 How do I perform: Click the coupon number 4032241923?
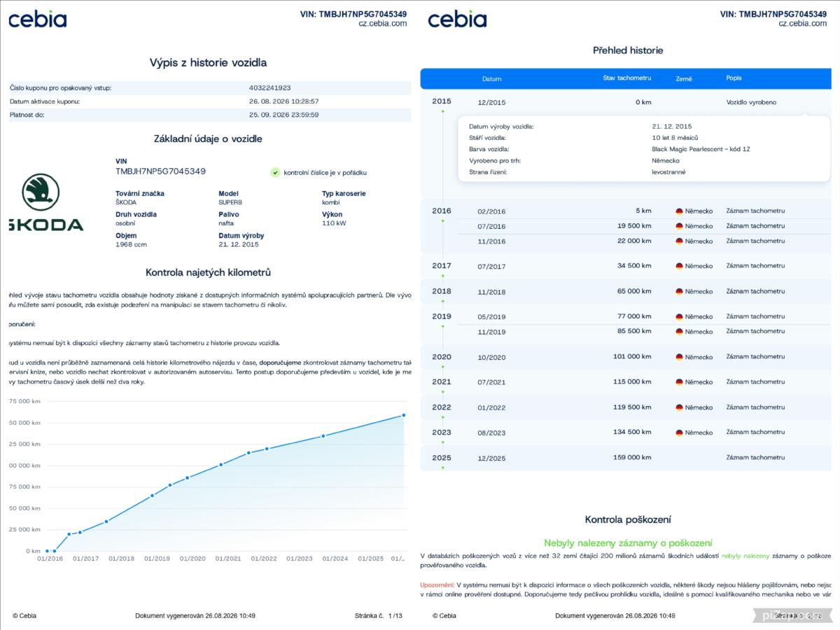269,88
